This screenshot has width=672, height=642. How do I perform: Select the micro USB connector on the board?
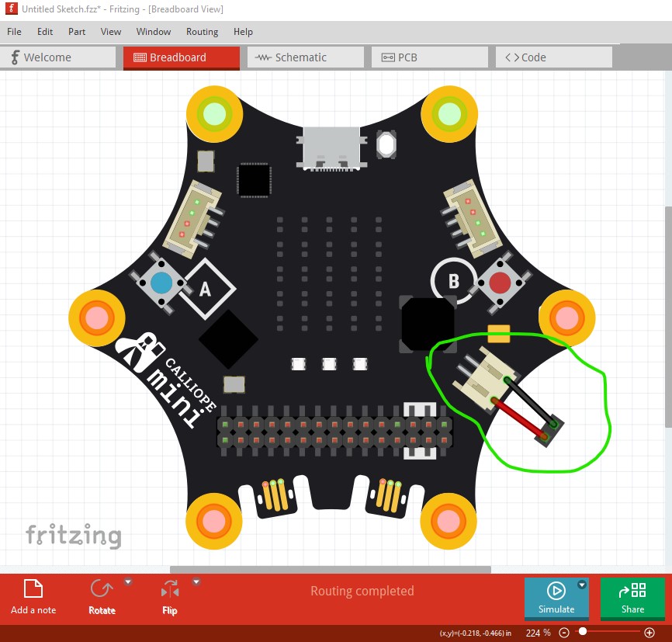pyautogui.click(x=331, y=149)
